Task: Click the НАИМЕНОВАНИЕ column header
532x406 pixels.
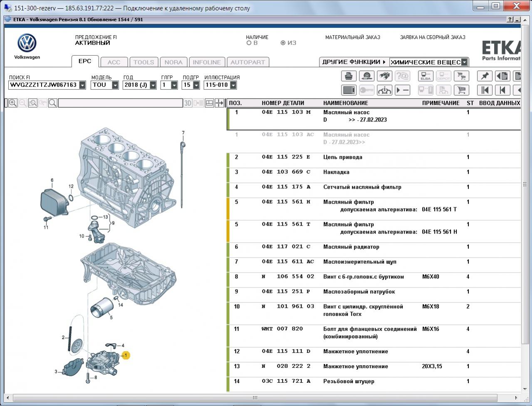Action: [346, 103]
